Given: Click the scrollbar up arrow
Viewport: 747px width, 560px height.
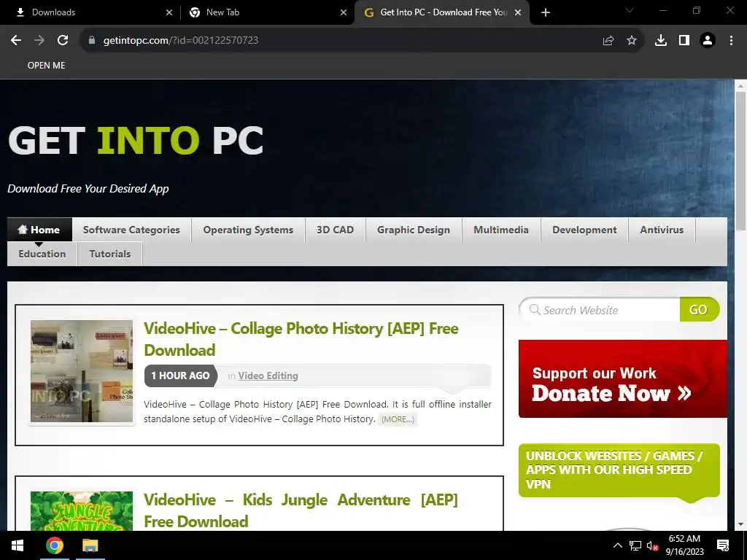Looking at the screenshot, I should 740,86.
